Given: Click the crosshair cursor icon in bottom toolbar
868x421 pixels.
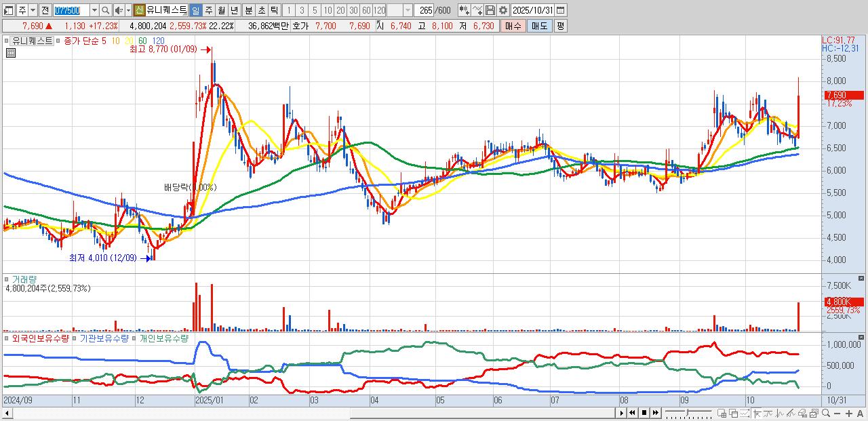Looking at the screenshot, I should tap(757, 414).
